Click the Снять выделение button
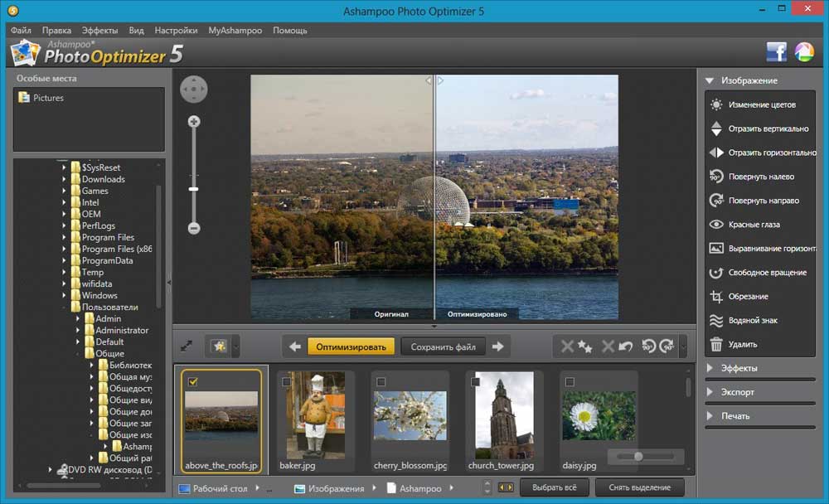 point(640,487)
